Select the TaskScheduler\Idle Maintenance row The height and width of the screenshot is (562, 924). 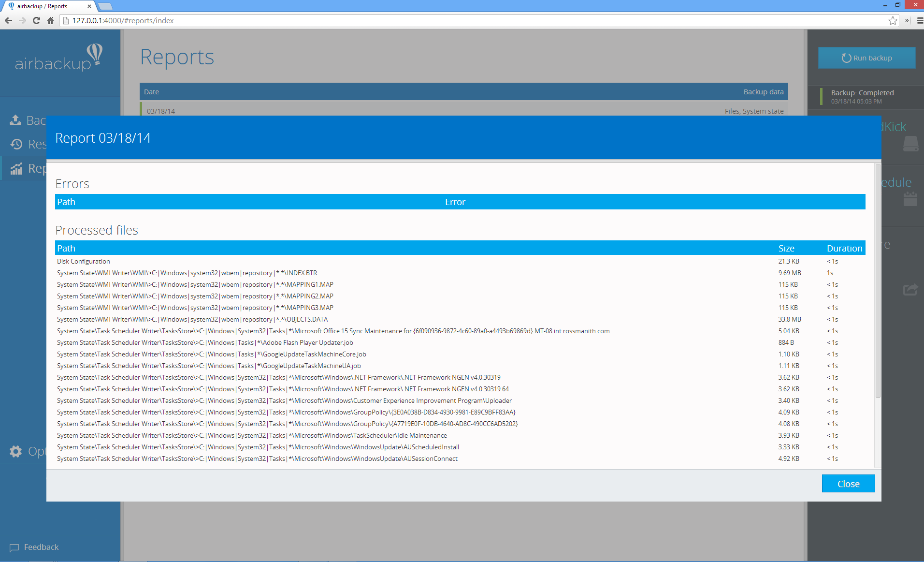[460, 435]
